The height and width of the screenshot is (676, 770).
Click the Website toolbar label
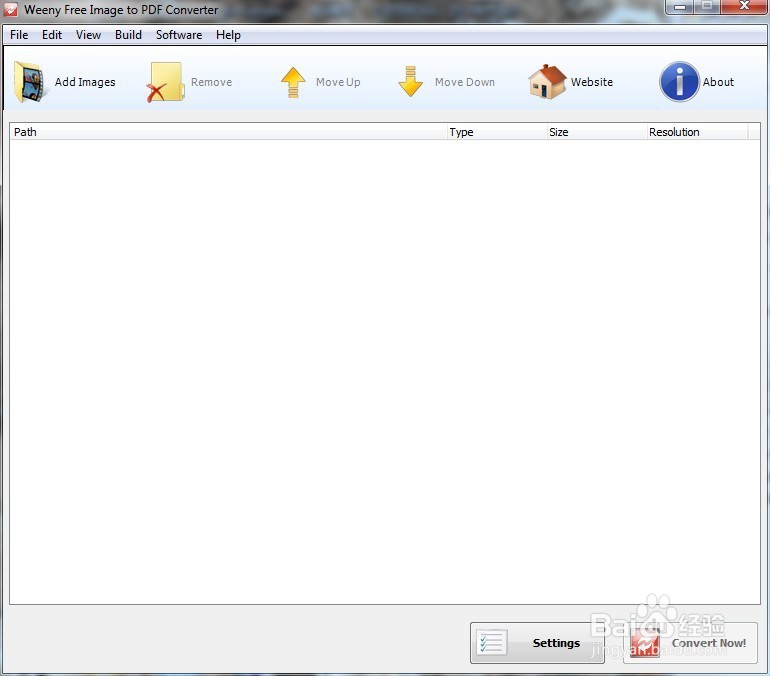[x=592, y=82]
